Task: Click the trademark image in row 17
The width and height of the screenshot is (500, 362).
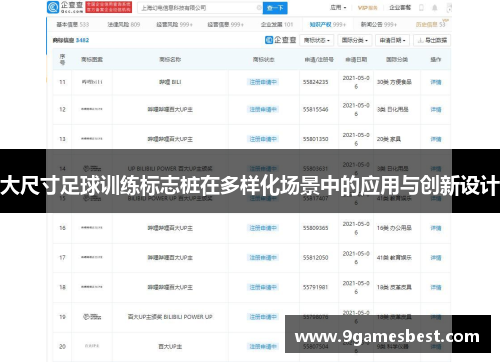Action: [x=92, y=257]
